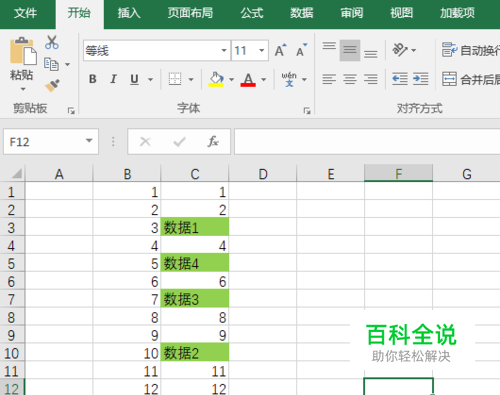
Task: Select green cell 数据3
Action: [195, 299]
